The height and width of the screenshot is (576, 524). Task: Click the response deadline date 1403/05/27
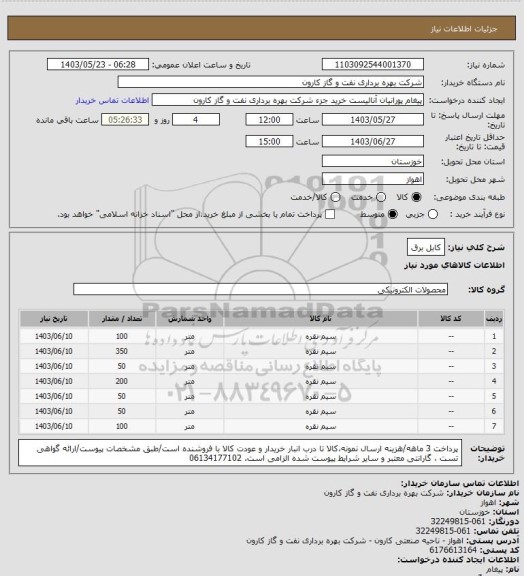click(373, 120)
